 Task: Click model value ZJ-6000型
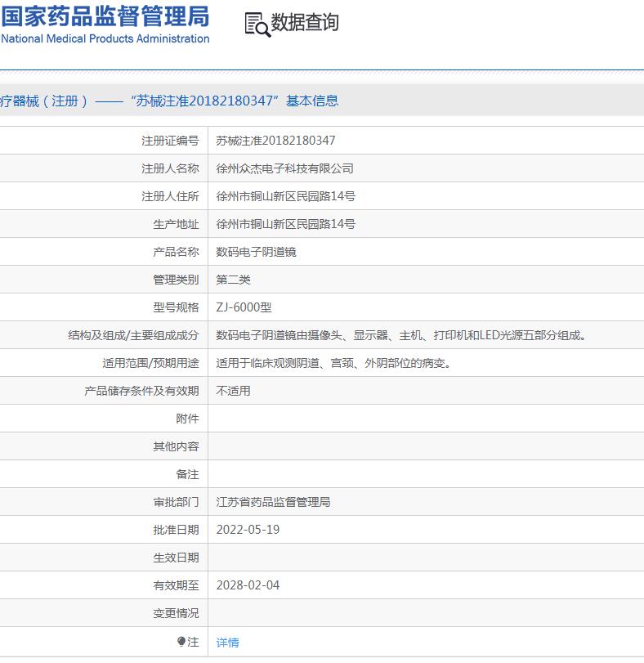[244, 307]
